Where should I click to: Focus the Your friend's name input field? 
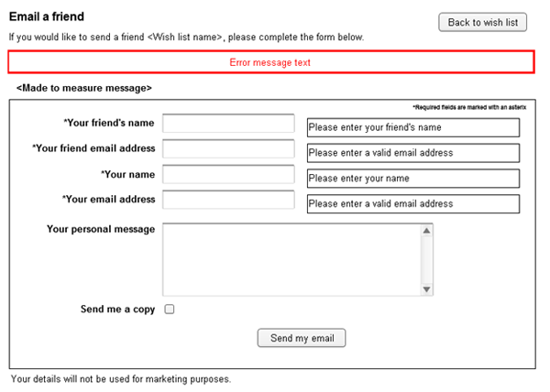tap(228, 124)
